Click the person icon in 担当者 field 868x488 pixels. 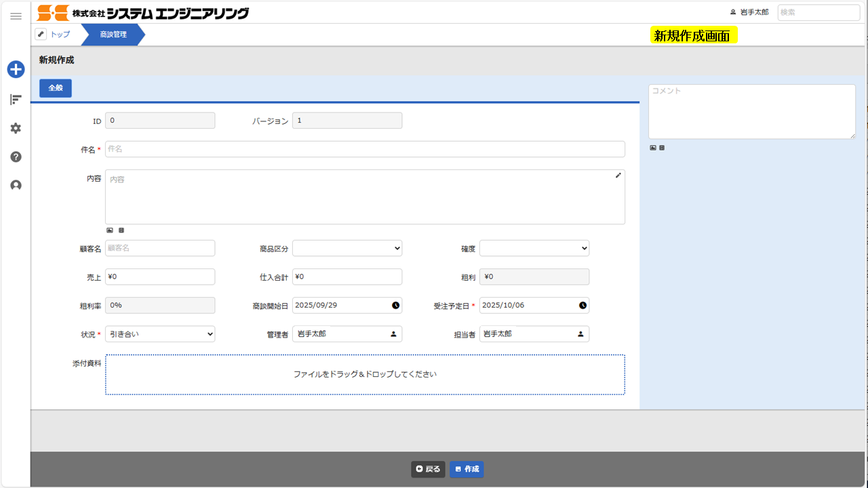580,334
